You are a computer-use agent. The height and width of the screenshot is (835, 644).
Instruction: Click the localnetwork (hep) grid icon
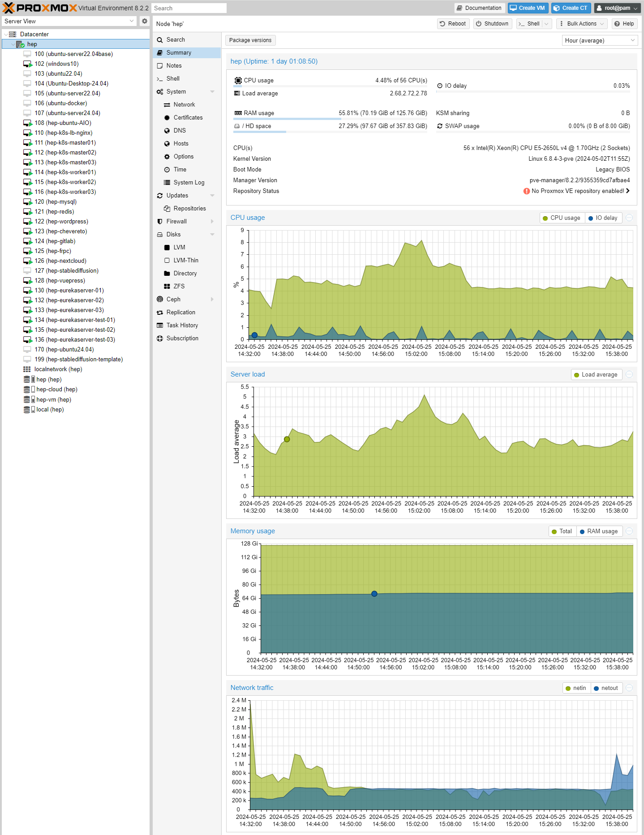[27, 369]
